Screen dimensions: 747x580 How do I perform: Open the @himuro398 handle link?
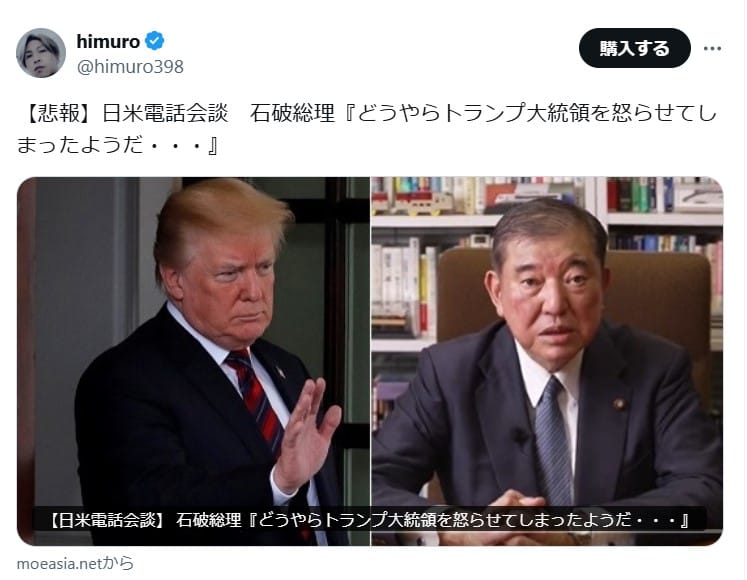(130, 67)
